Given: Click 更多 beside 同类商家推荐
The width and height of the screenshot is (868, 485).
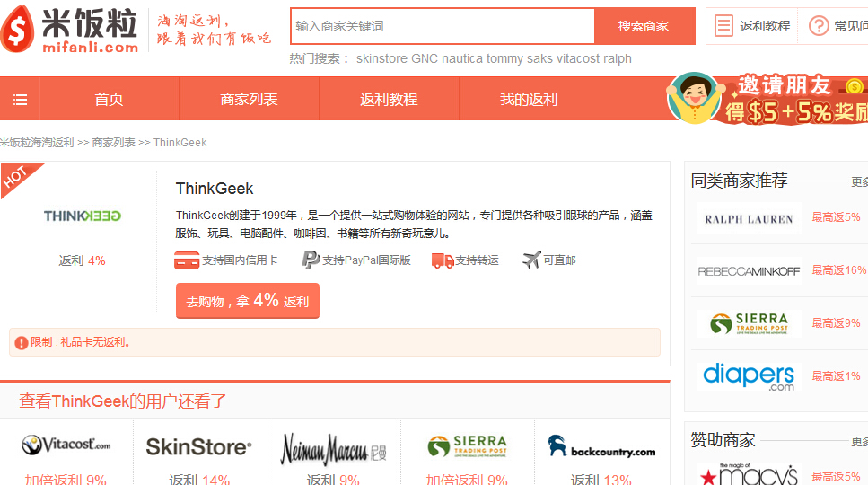Looking at the screenshot, I should pos(859,181).
